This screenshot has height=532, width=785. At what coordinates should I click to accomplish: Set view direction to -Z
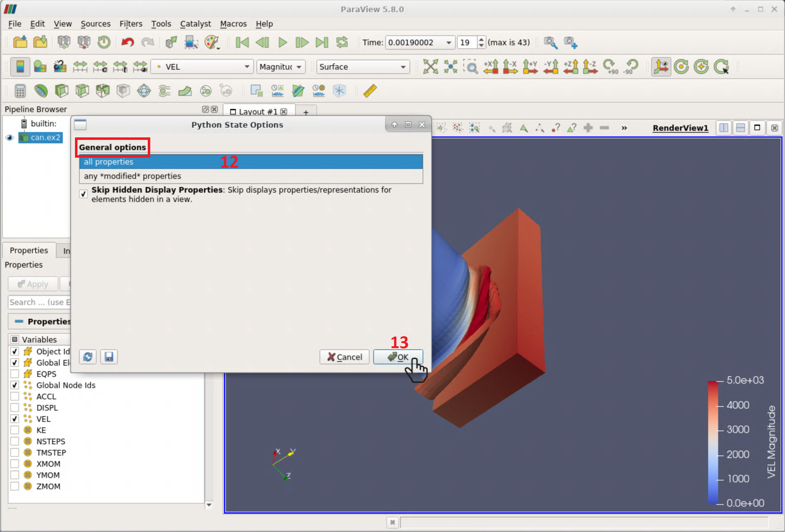pyautogui.click(x=590, y=66)
